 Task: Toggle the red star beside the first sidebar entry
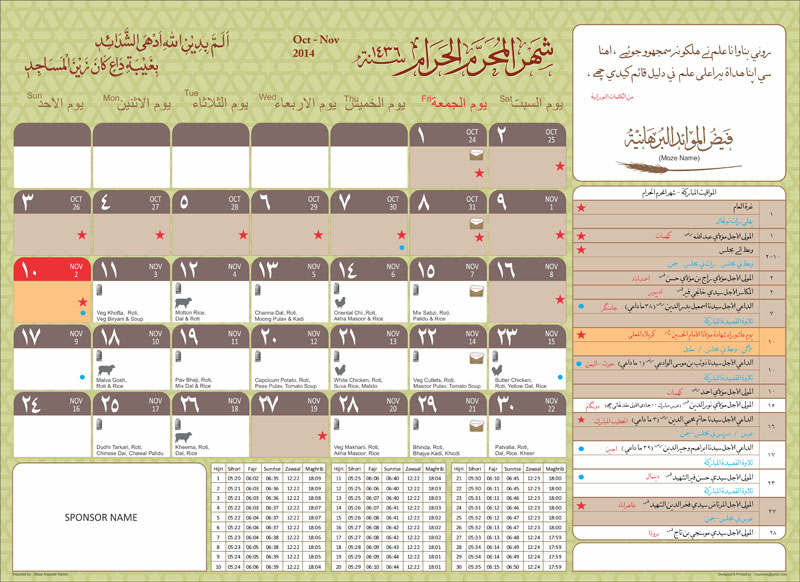[x=581, y=207]
